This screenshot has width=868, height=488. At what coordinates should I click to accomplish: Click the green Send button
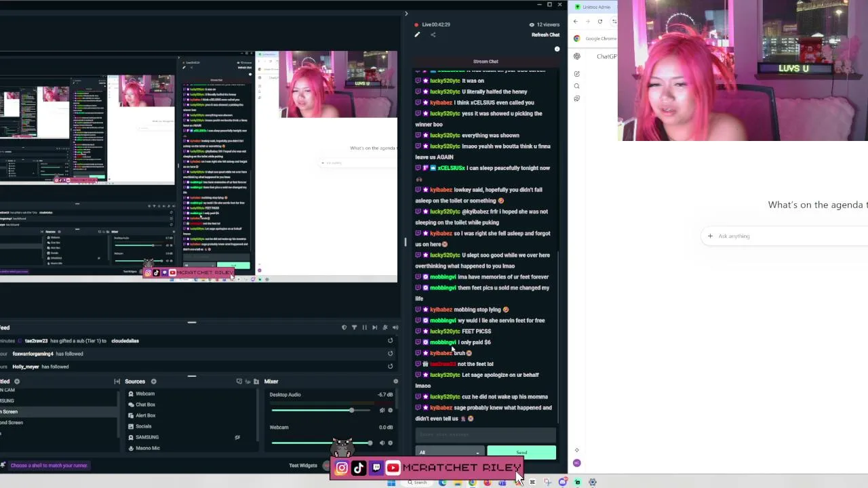[521, 452]
